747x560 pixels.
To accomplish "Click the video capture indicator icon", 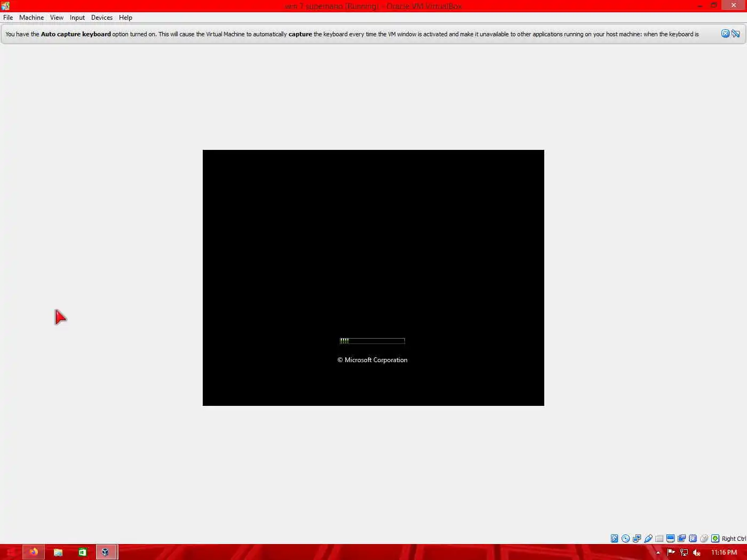I will [x=681, y=539].
